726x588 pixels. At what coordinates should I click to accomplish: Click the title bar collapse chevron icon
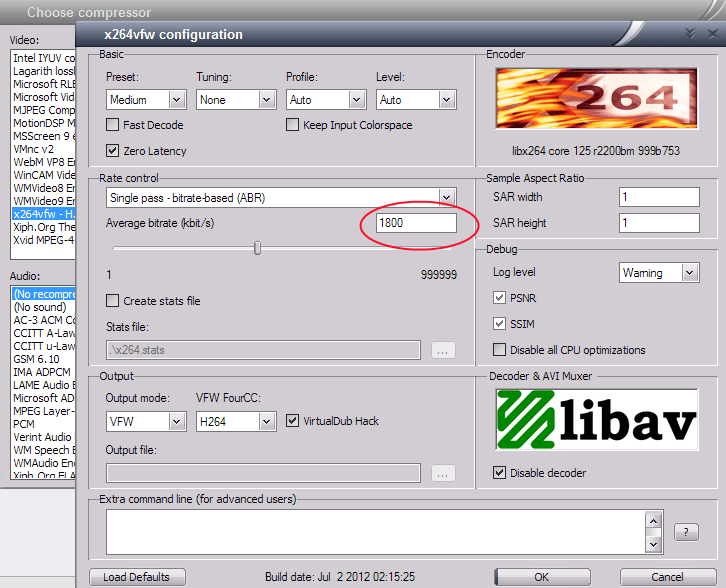pos(690,34)
